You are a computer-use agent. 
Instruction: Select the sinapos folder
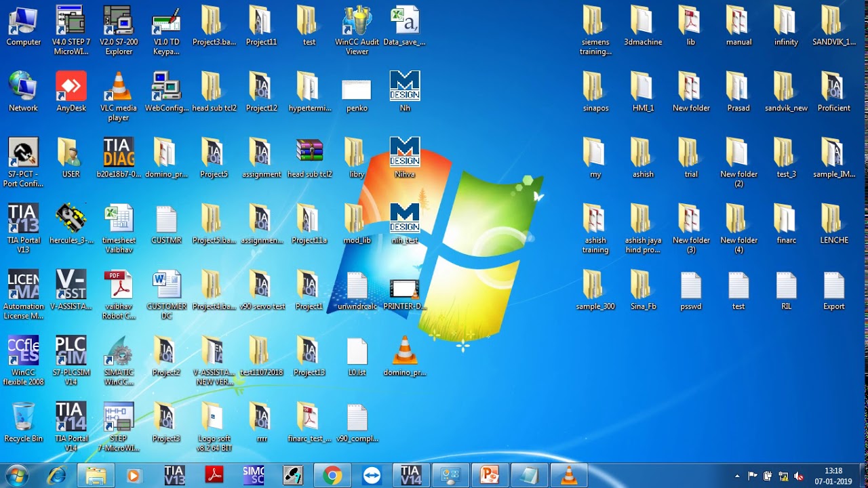(595, 93)
